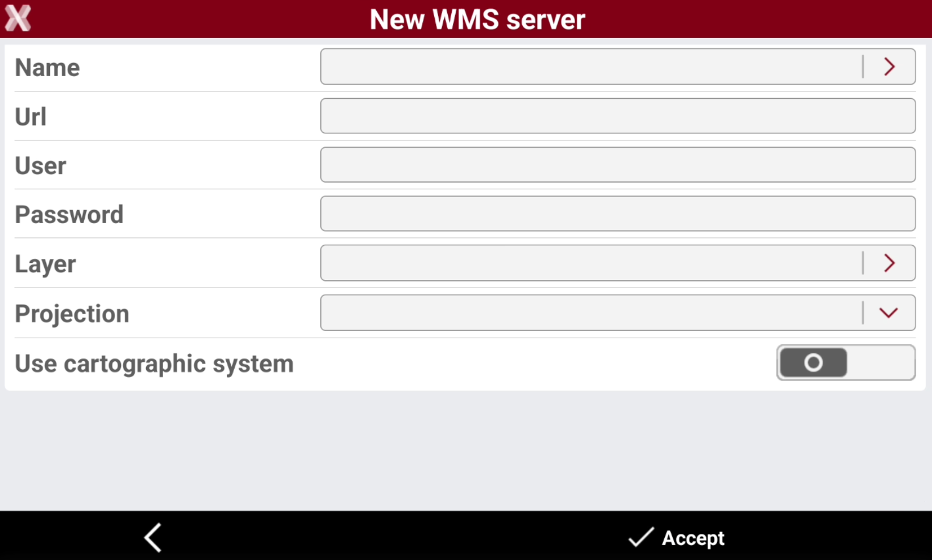Go back using the bottom arrow

pyautogui.click(x=153, y=537)
